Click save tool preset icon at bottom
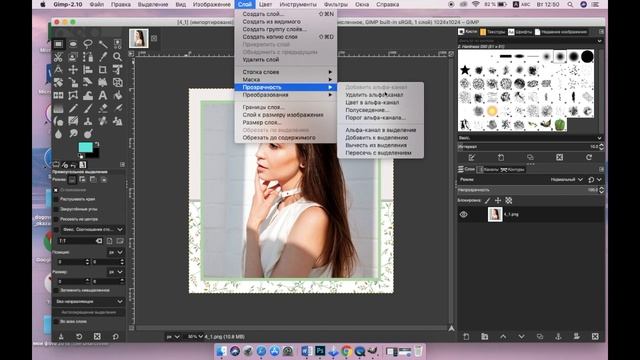Screen dimensions: 640x360 61,337
